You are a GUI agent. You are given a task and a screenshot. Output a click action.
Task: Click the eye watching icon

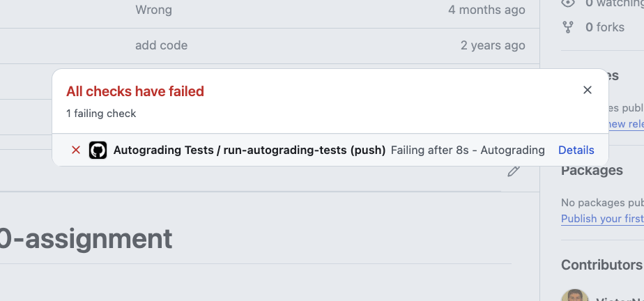pos(568,3)
